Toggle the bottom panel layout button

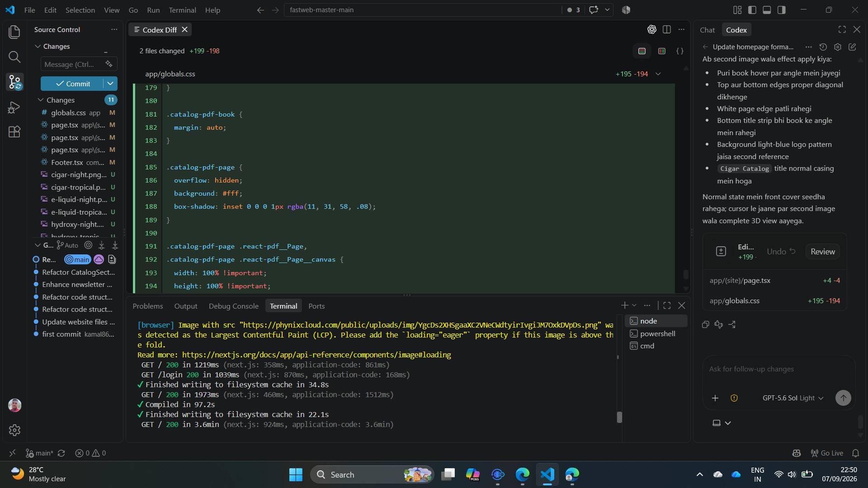click(767, 10)
